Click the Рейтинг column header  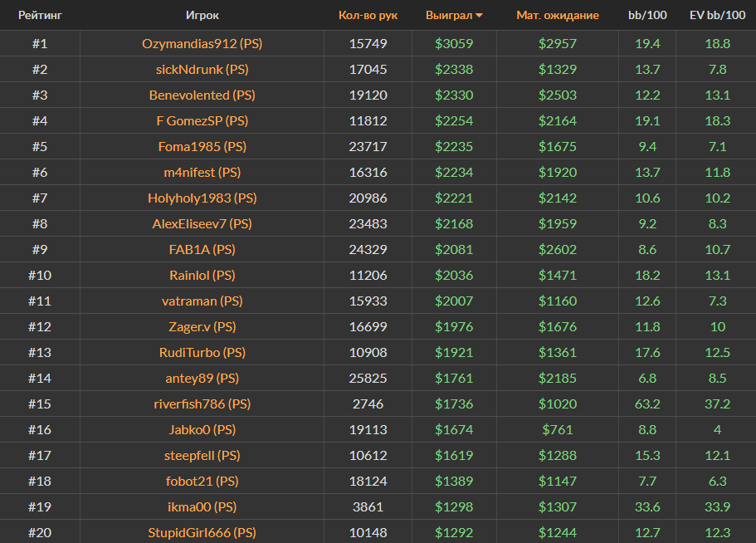tap(40, 16)
